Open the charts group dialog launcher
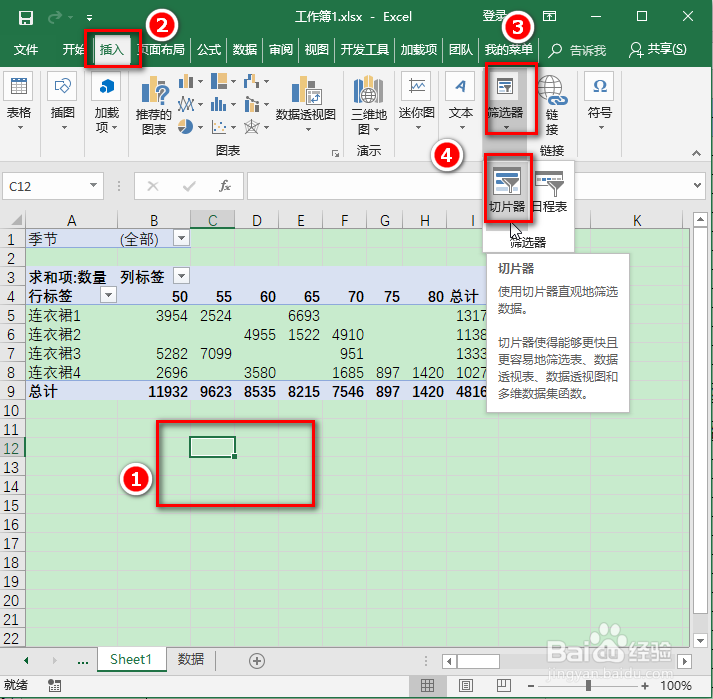Viewport: 713px width, 699px height. (x=336, y=154)
